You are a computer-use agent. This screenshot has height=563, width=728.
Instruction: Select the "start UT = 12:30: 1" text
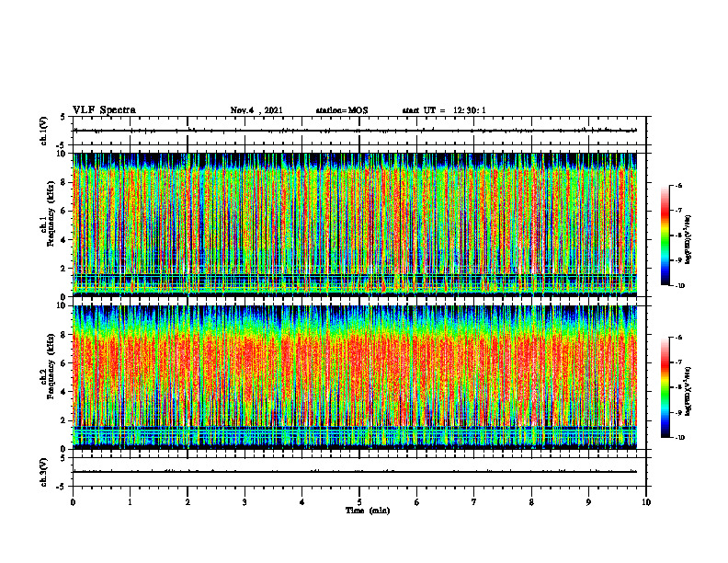click(x=444, y=110)
